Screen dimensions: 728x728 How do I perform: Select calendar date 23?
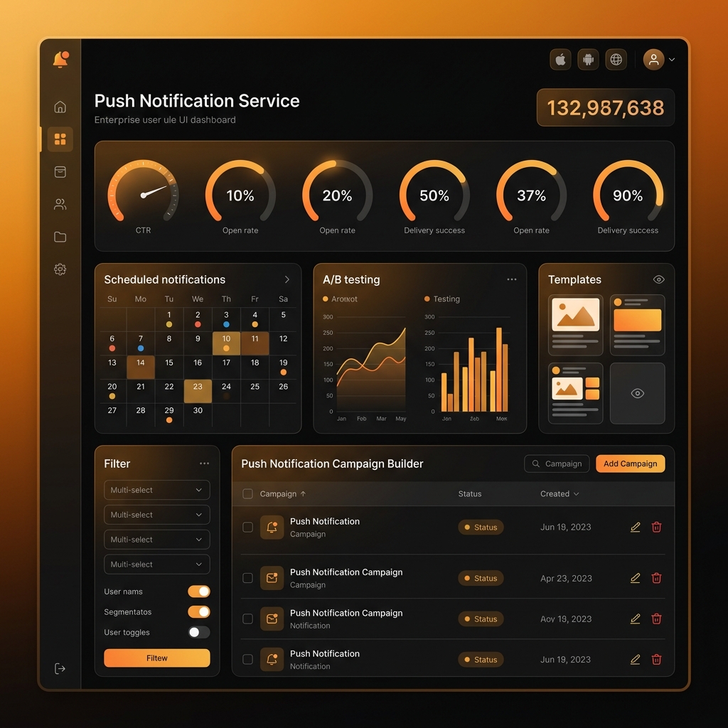coord(198,391)
